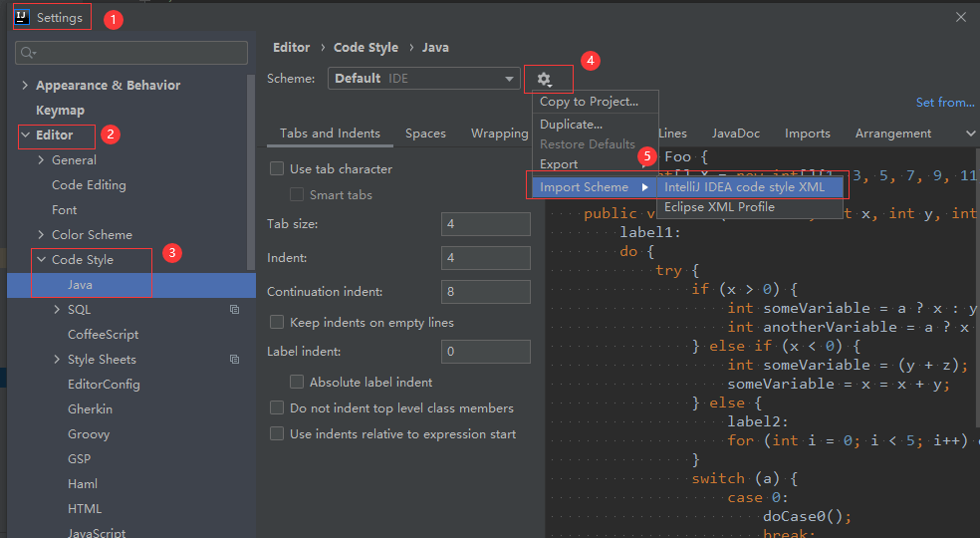Select the Gherkin code style item
The image size is (980, 538).
[x=90, y=409]
